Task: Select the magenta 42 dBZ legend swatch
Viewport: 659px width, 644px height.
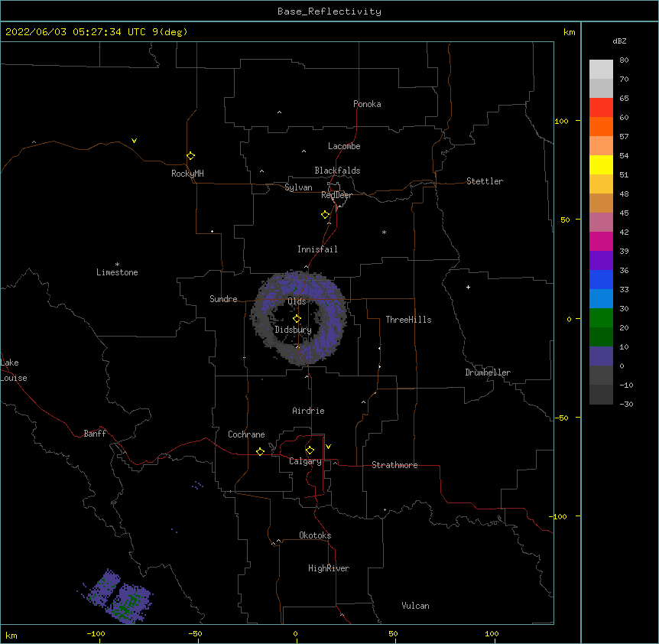Action: (601, 241)
